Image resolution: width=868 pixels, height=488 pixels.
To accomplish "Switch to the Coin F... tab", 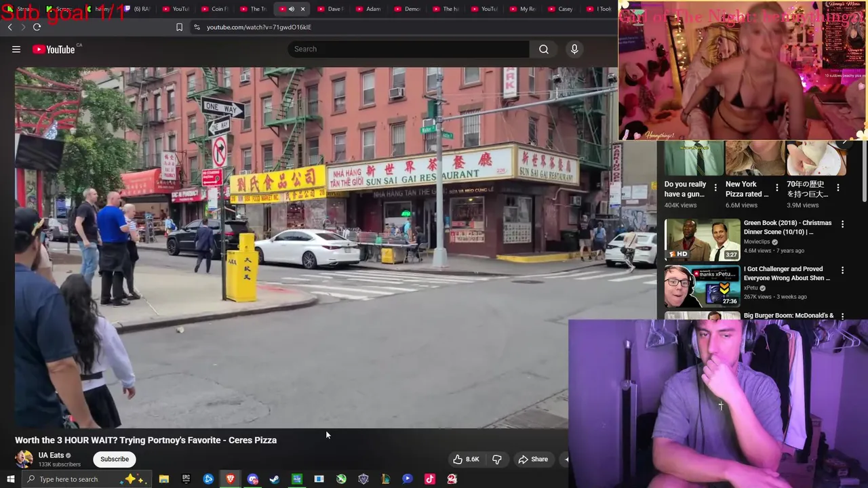I will [x=215, y=9].
